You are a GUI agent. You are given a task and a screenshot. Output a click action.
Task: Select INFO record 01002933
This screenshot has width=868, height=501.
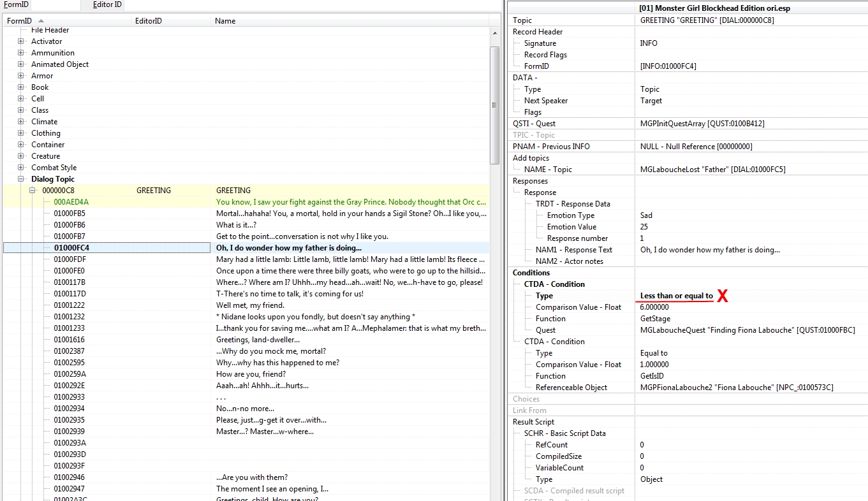pos(246,397)
